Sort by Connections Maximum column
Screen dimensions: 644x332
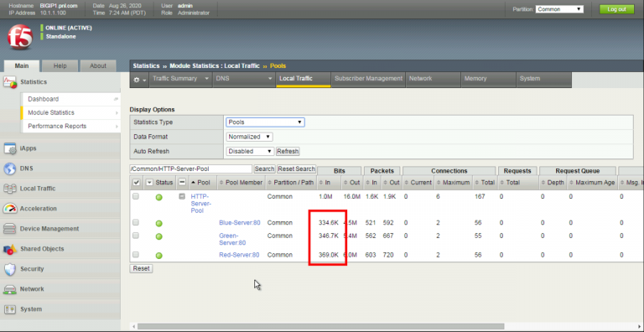click(453, 182)
